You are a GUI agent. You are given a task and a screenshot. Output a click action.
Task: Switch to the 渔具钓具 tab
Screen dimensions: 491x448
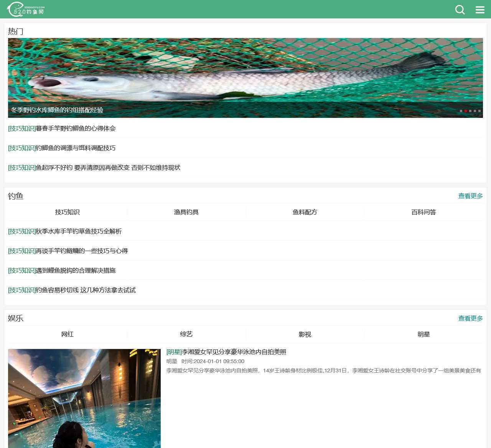186,212
